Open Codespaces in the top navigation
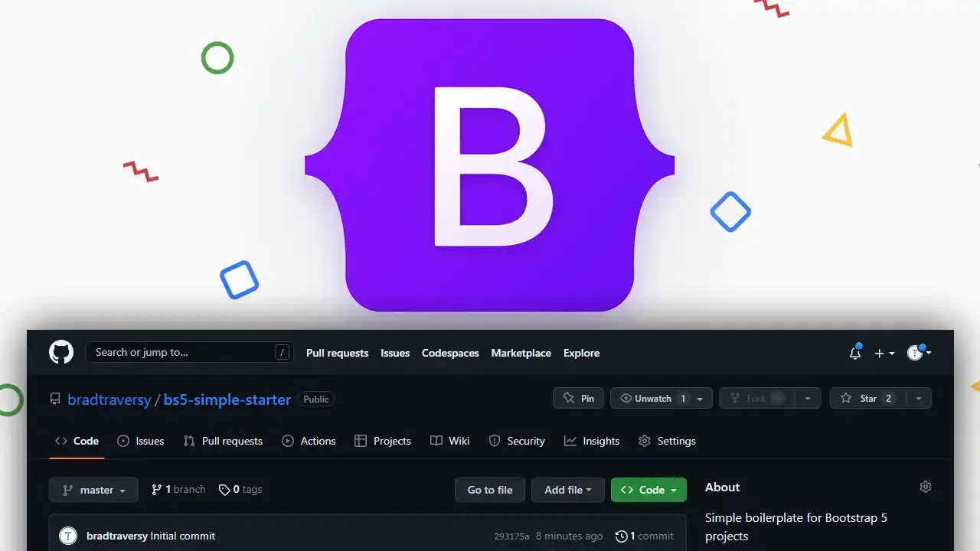The height and width of the screenshot is (551, 980). click(450, 354)
